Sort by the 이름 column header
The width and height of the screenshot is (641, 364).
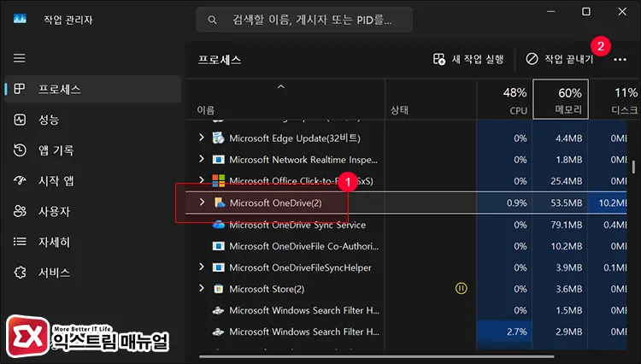tap(285, 99)
